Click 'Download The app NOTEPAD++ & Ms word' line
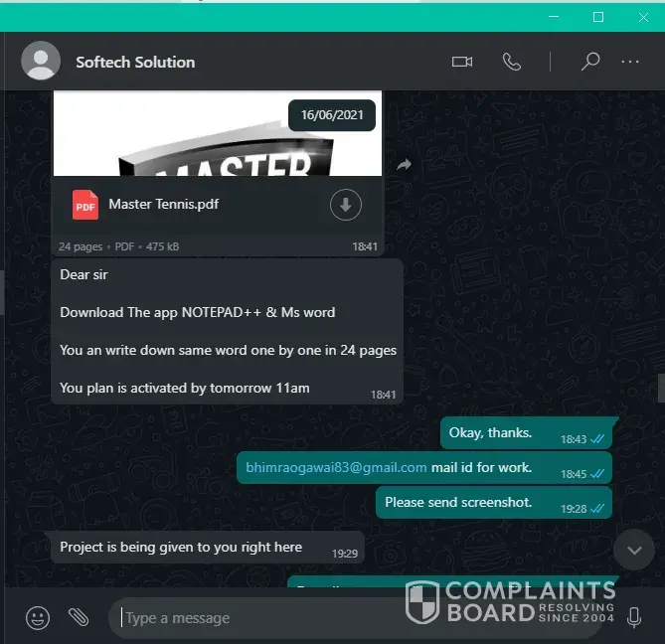This screenshot has height=644, width=665. click(x=198, y=312)
